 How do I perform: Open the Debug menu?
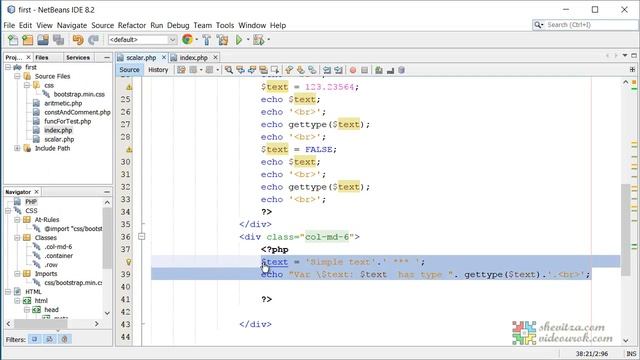(178, 25)
